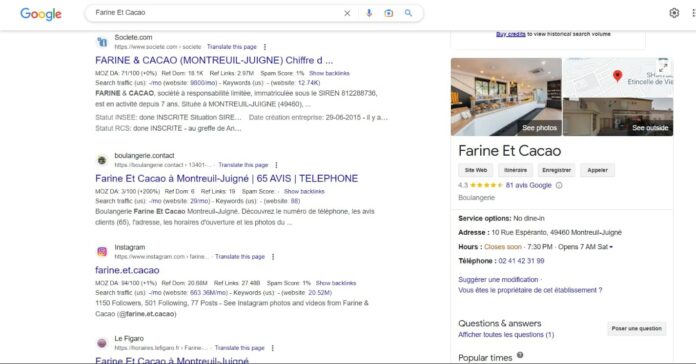The image size is (696, 364).
Task: Submit search with magnifying glass icon
Action: click(408, 13)
